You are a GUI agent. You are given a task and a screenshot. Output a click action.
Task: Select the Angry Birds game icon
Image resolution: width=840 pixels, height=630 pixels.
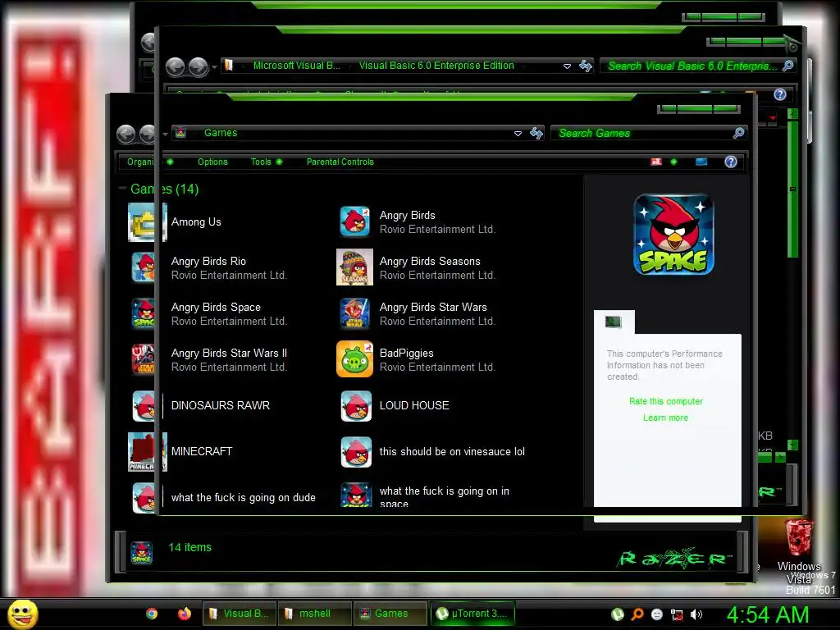pos(354,221)
